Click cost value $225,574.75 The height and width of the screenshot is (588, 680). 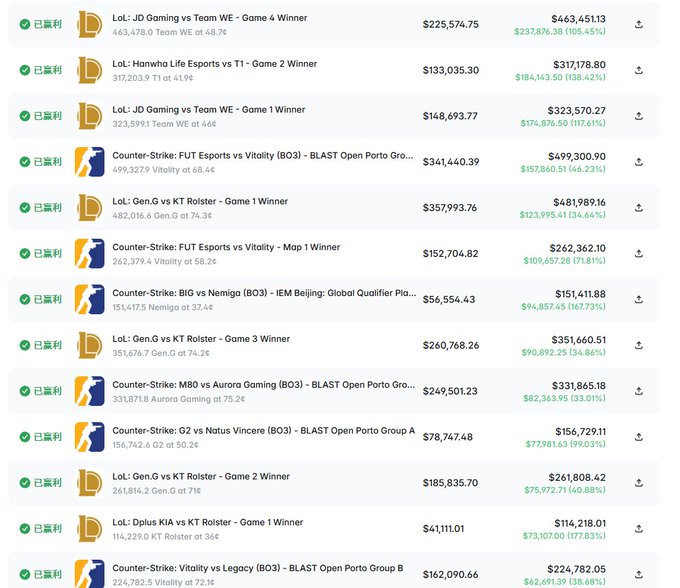(x=451, y=25)
